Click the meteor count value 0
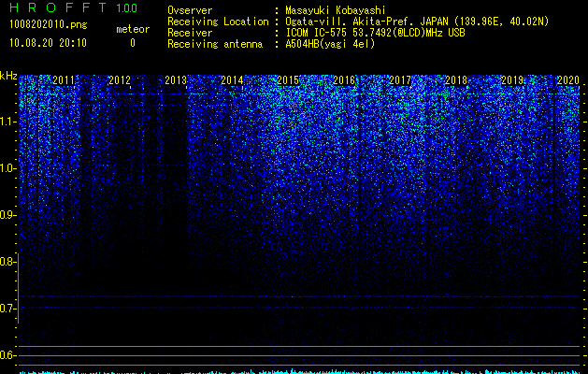This screenshot has width=588, height=374. click(133, 43)
